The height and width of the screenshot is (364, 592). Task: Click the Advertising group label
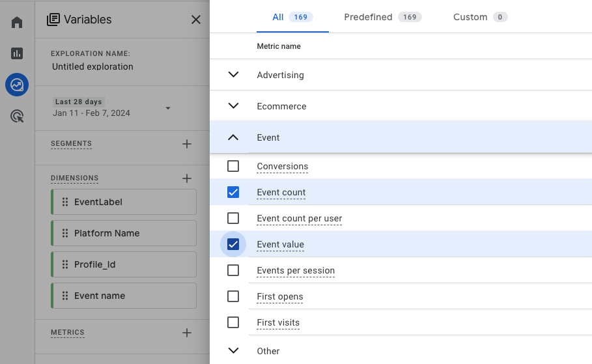click(280, 75)
